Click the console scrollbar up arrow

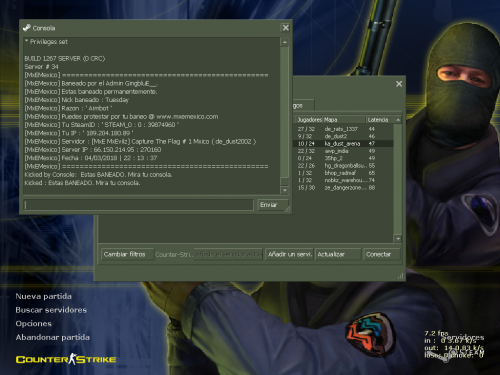(285, 42)
